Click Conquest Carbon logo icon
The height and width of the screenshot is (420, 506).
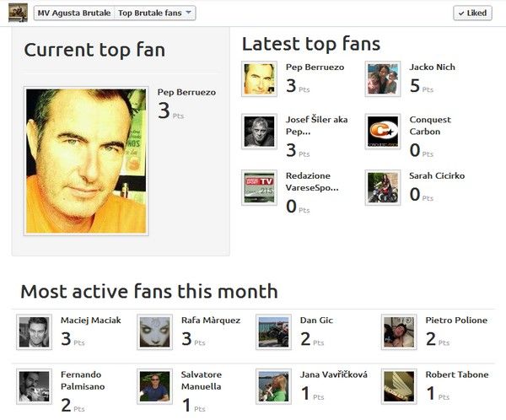tap(383, 132)
